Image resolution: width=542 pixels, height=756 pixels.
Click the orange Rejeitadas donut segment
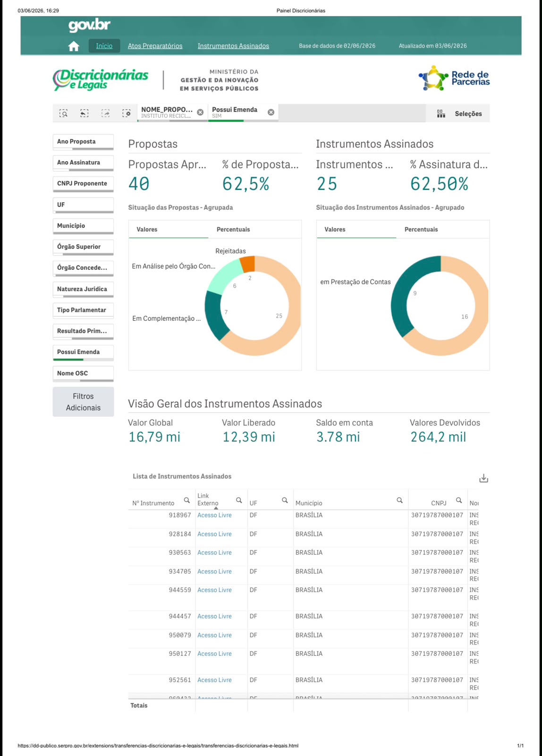(x=248, y=265)
